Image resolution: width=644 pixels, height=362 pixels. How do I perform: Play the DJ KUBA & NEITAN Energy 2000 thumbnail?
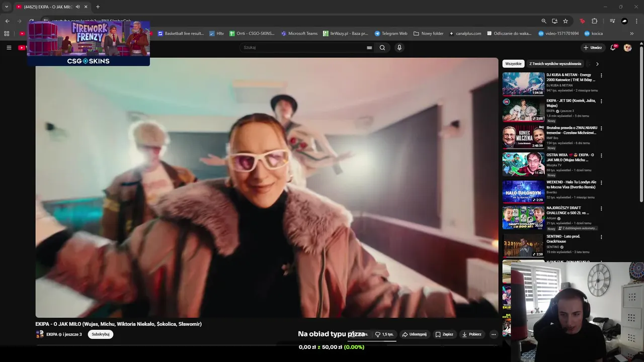tap(523, 83)
